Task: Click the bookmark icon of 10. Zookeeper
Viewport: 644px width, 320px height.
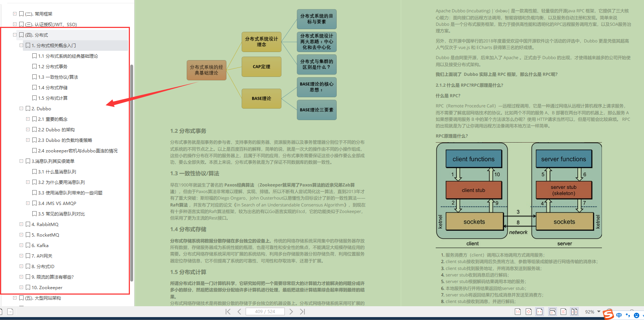Action: (28, 287)
